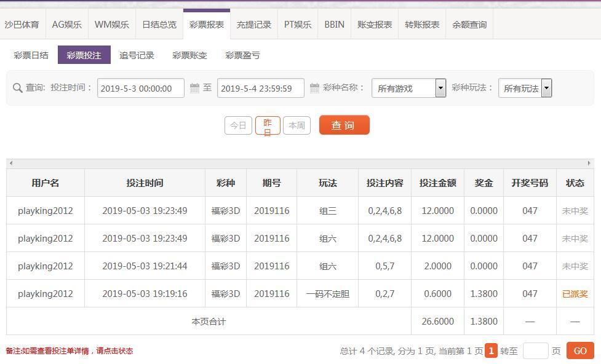Image resolution: width=601 pixels, height=364 pixels.
Task: Open the 日结总览 tab
Action: tap(159, 25)
